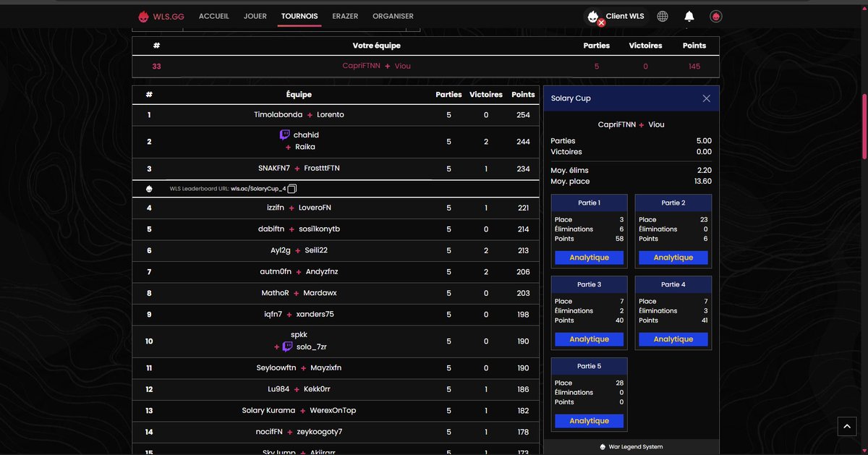
Task: Click Raika player name
Action: pos(305,147)
